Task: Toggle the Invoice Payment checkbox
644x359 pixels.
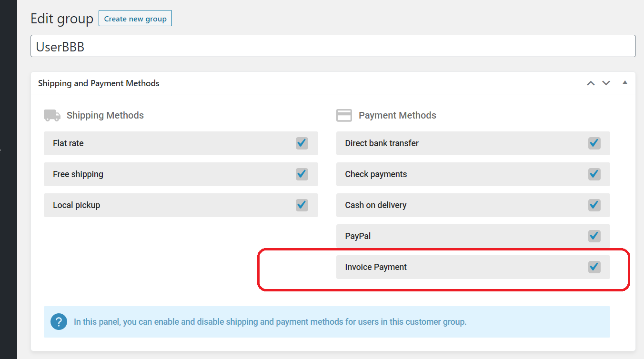Action: (594, 267)
